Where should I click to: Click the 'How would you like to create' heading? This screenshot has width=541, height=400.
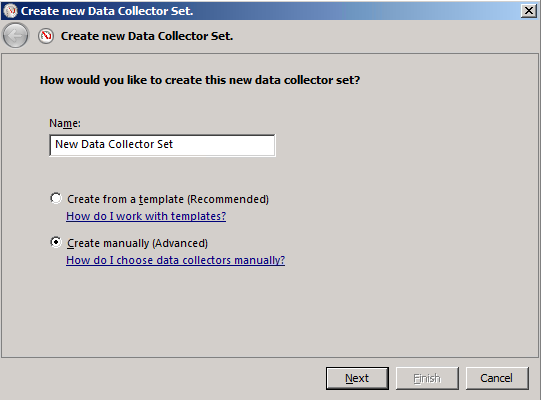[x=200, y=80]
